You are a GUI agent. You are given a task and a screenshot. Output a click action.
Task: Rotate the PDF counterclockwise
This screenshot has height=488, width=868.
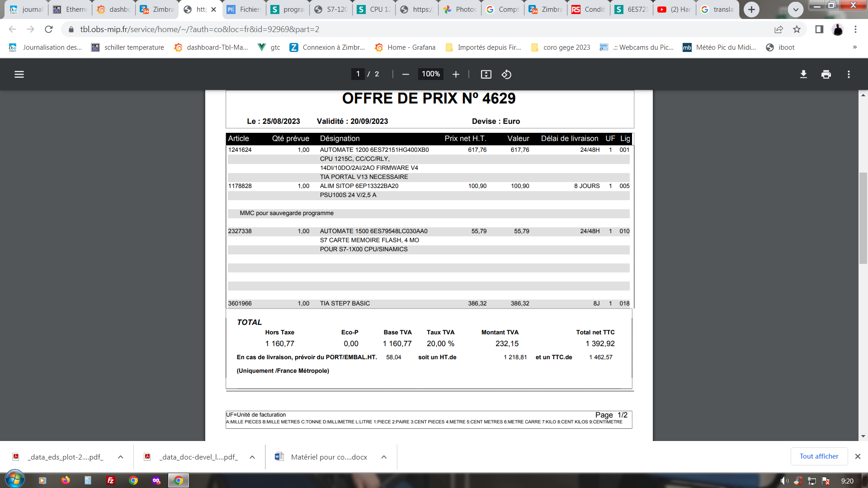pos(506,74)
